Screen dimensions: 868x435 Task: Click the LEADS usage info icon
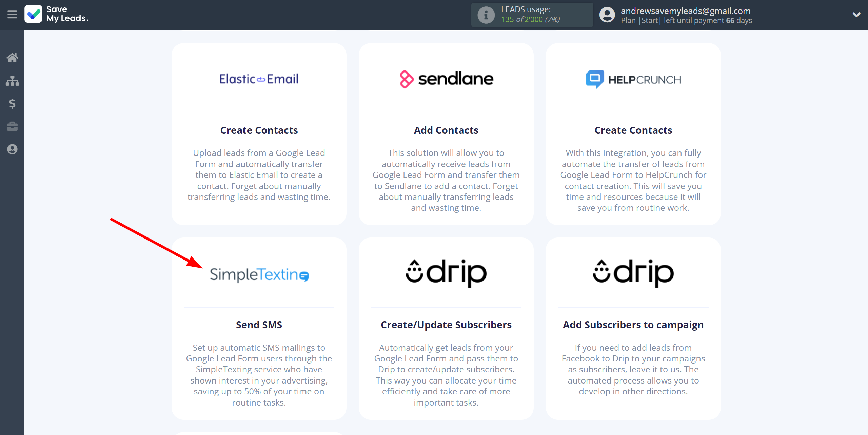486,15
